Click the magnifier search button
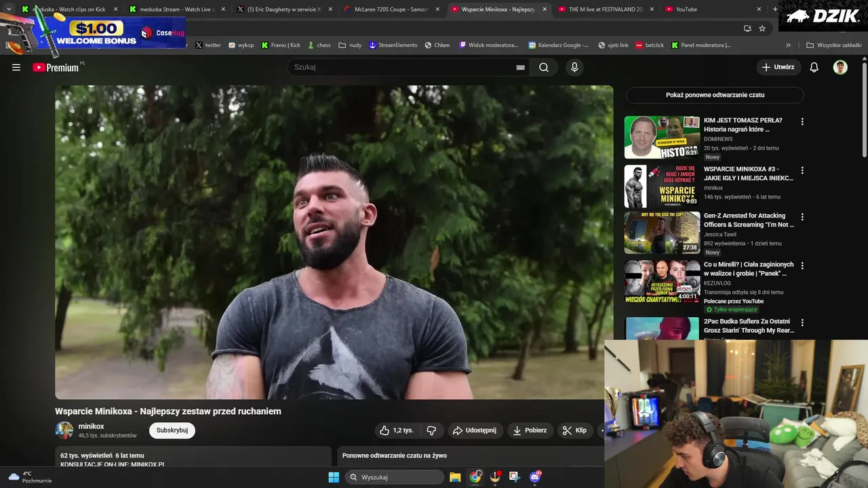This screenshot has width=868, height=488. pos(544,67)
